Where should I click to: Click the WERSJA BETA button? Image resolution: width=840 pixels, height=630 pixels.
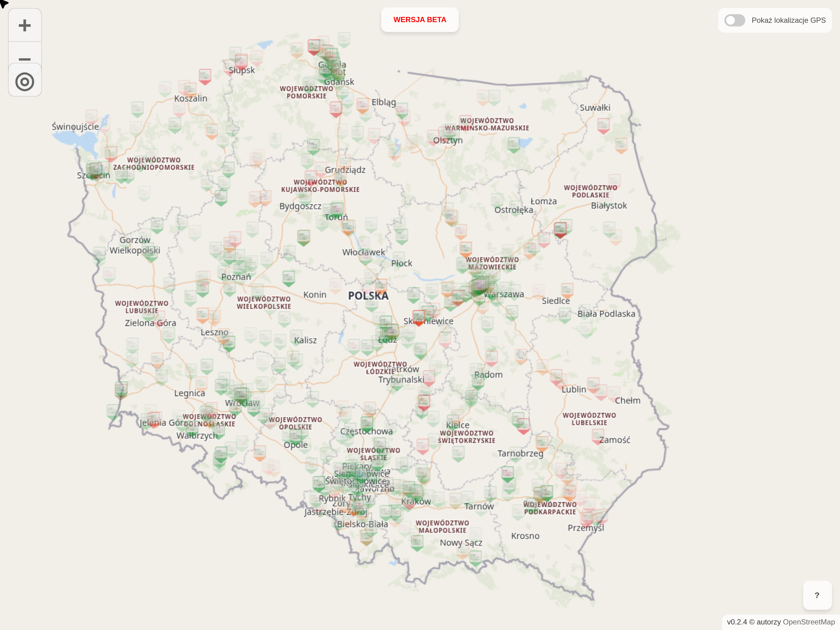point(420,20)
